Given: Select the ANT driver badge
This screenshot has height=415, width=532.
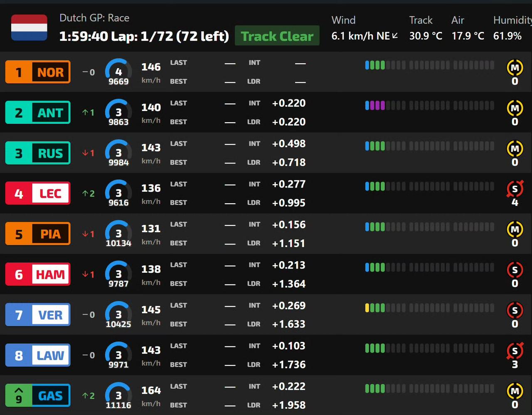Looking at the screenshot, I should 38,112.
